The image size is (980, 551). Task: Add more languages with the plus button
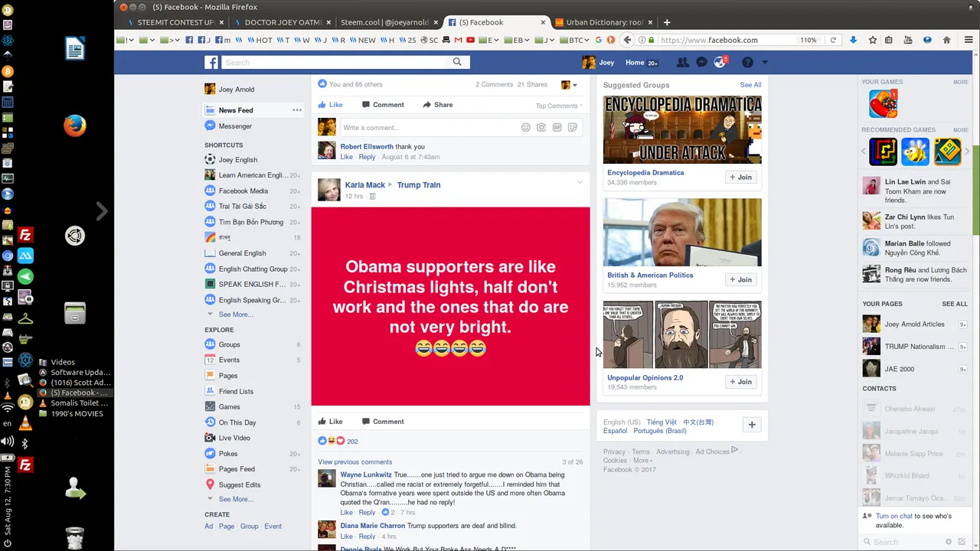click(752, 425)
